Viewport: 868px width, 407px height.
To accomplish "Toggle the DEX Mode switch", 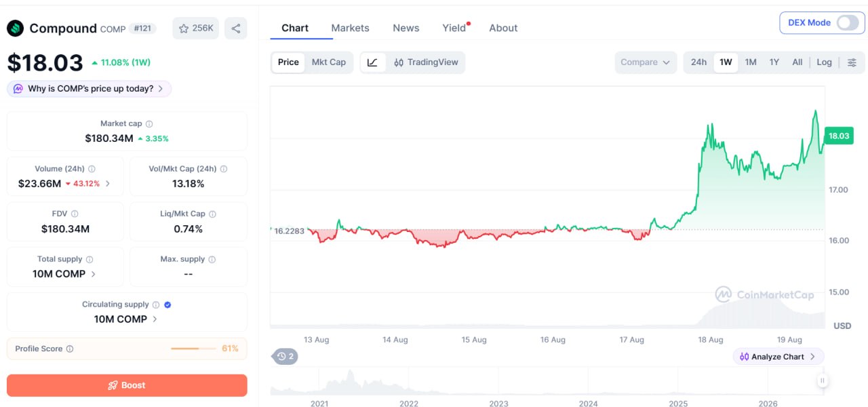I will [x=848, y=22].
